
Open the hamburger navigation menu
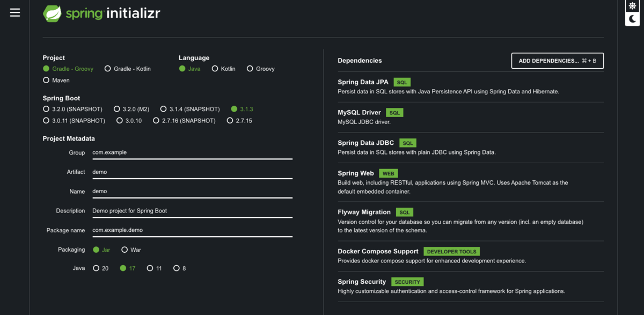pyautogui.click(x=15, y=12)
